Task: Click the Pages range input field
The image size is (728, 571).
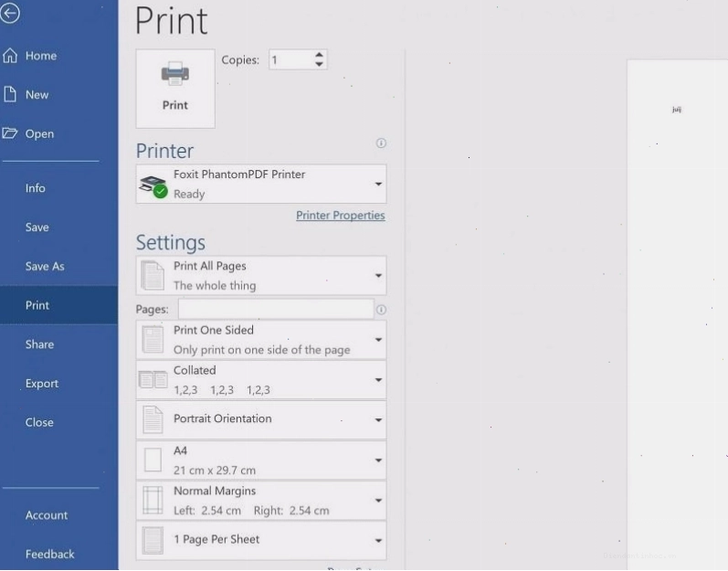Action: [276, 309]
